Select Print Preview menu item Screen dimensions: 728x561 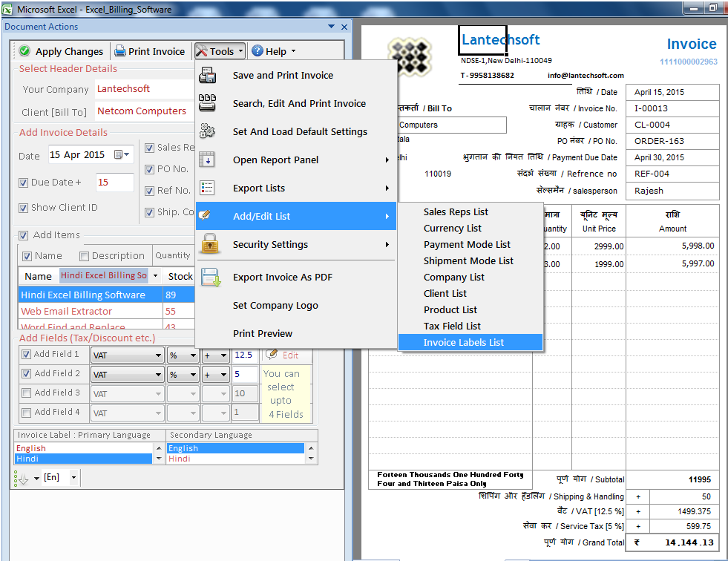pyautogui.click(x=296, y=333)
